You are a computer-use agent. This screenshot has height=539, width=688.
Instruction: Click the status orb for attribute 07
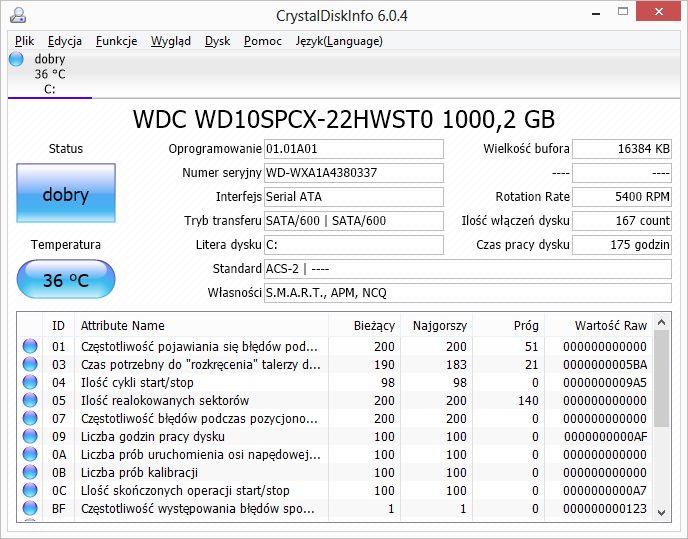coord(30,418)
